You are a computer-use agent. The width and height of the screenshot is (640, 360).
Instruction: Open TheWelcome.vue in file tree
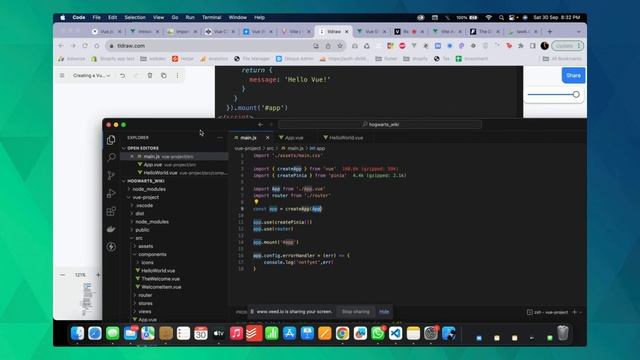coord(160,279)
